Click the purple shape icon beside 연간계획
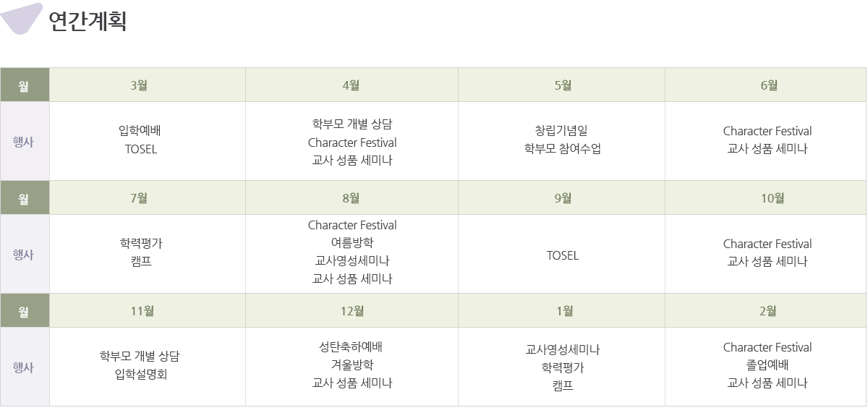This screenshot has height=413, width=868. [20, 18]
